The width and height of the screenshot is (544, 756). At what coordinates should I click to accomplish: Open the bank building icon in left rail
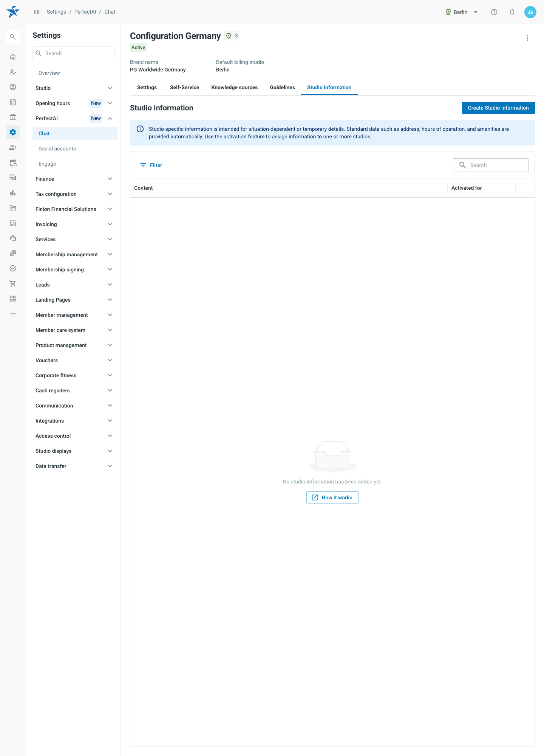tap(13, 117)
